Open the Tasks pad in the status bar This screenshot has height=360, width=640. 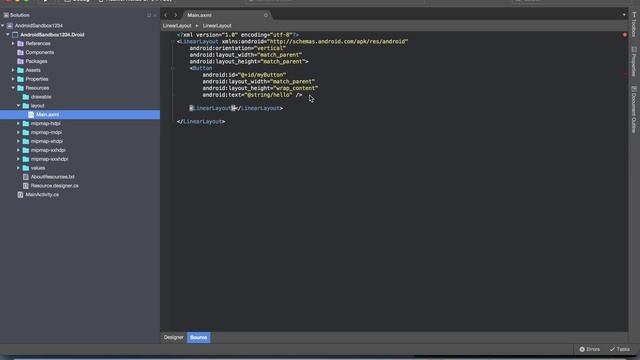click(620, 349)
